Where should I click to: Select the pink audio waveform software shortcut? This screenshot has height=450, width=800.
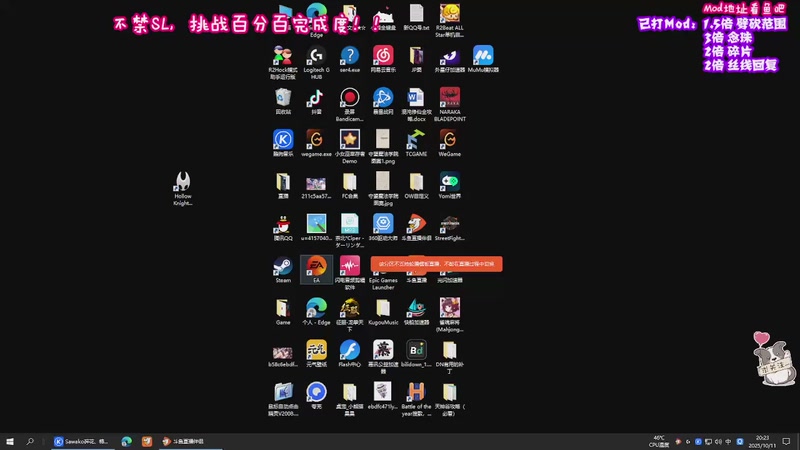pyautogui.click(x=349, y=273)
